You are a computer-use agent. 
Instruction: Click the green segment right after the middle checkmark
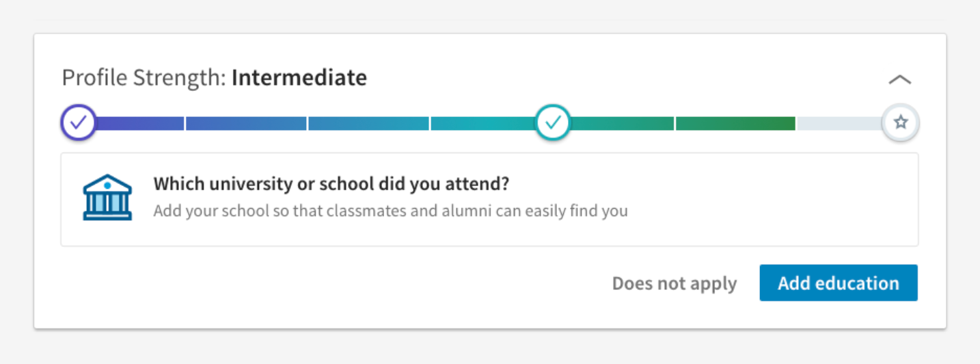click(622, 124)
